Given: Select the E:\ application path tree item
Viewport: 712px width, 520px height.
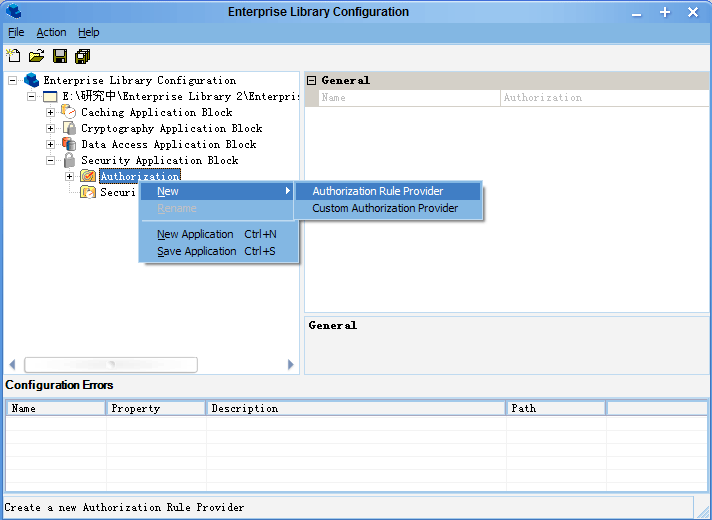Looking at the screenshot, I should tap(180, 96).
